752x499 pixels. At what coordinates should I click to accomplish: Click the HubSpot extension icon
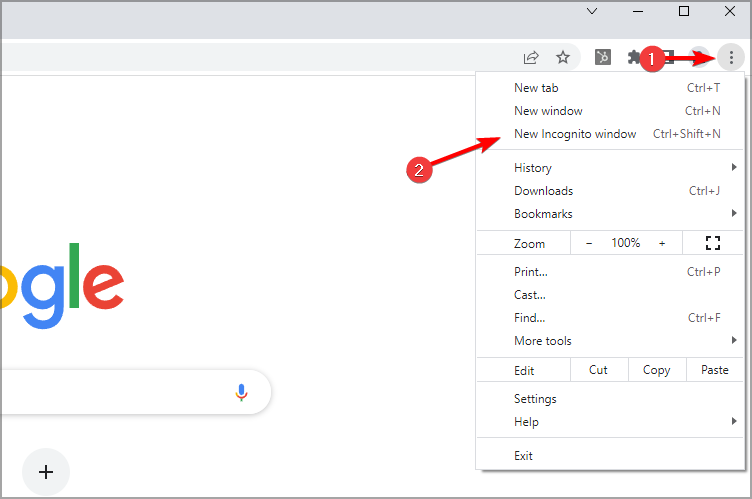click(x=603, y=58)
